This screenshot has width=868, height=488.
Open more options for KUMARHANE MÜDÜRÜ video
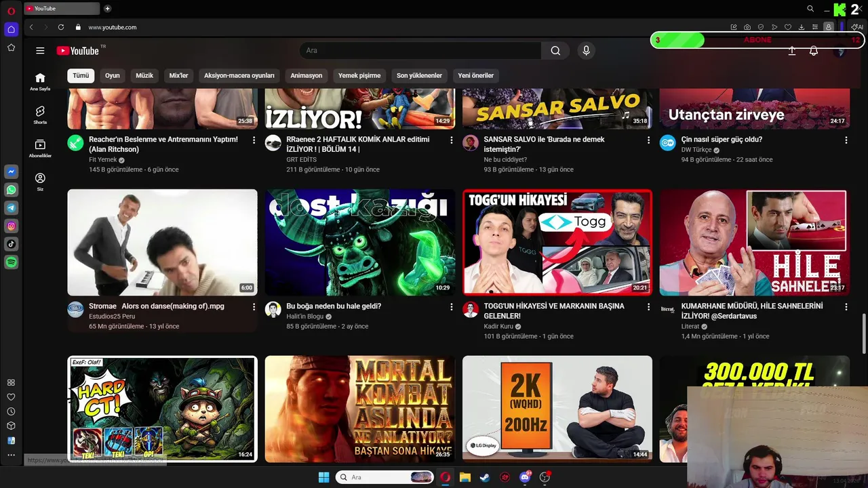coord(846,307)
